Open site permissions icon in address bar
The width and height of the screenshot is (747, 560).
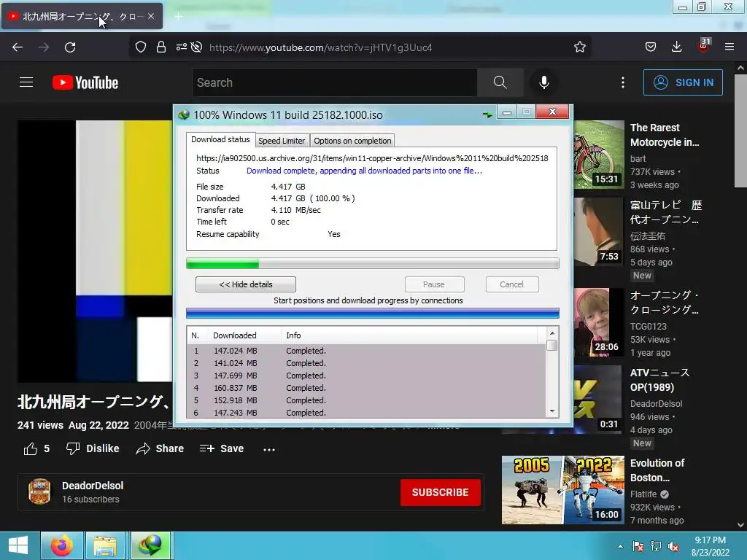pyautogui.click(x=181, y=47)
